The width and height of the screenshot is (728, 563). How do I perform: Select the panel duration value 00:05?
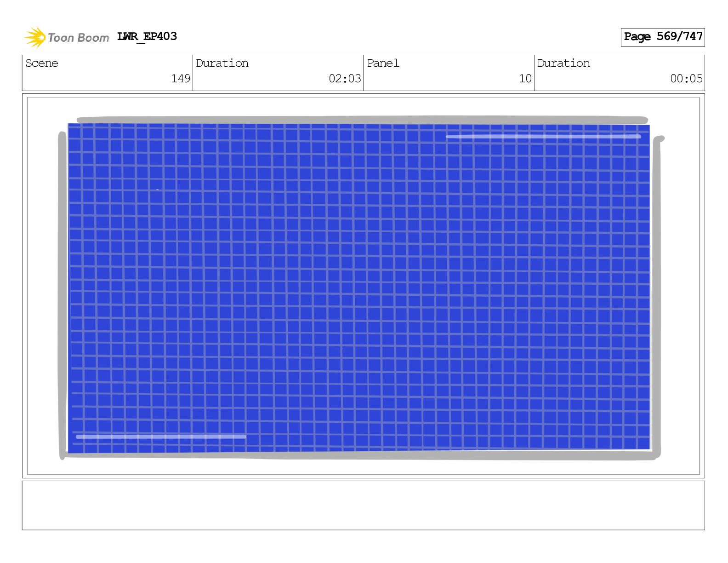686,79
